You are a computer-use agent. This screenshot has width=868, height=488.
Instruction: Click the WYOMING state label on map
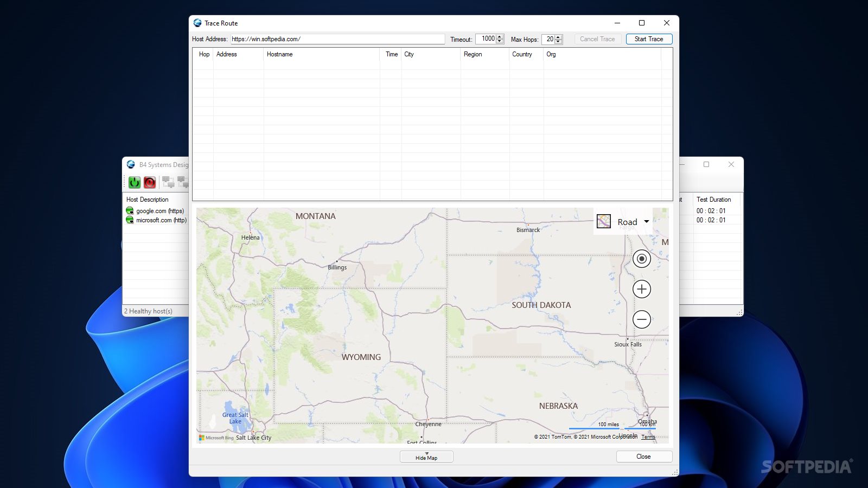361,357
